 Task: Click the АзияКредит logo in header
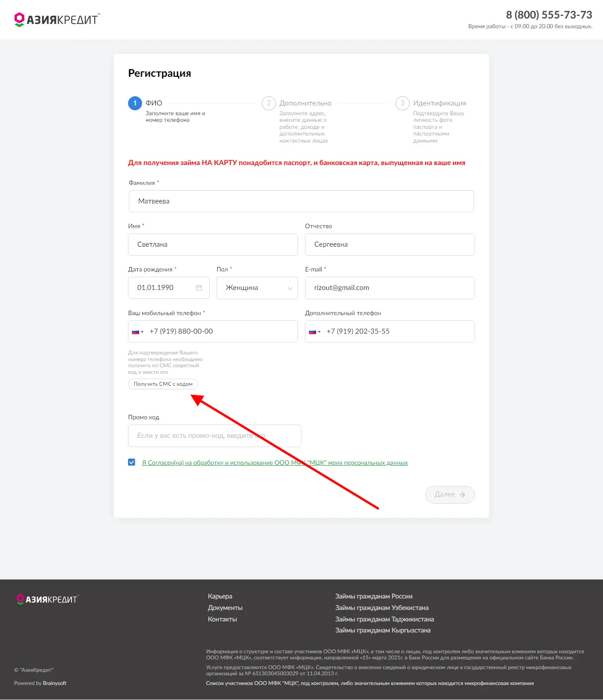(x=57, y=20)
